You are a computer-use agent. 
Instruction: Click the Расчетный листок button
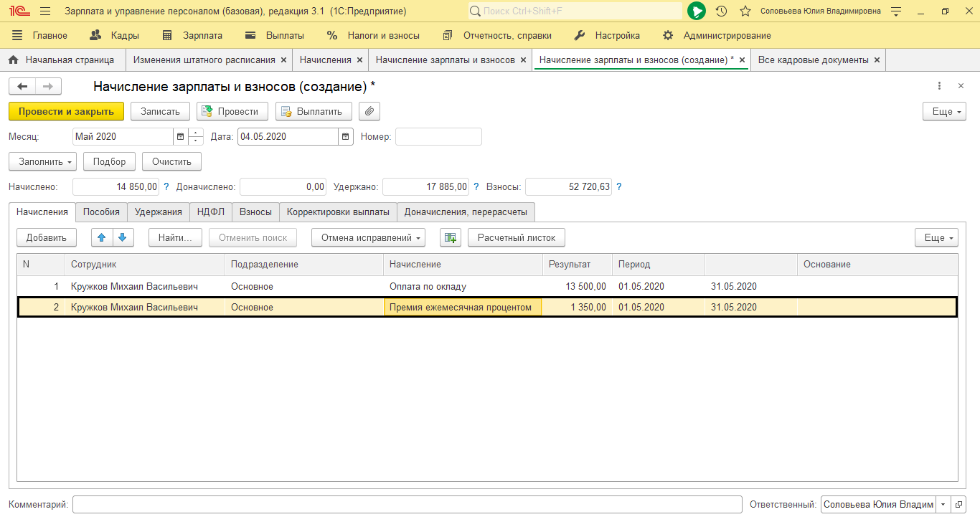click(x=517, y=237)
